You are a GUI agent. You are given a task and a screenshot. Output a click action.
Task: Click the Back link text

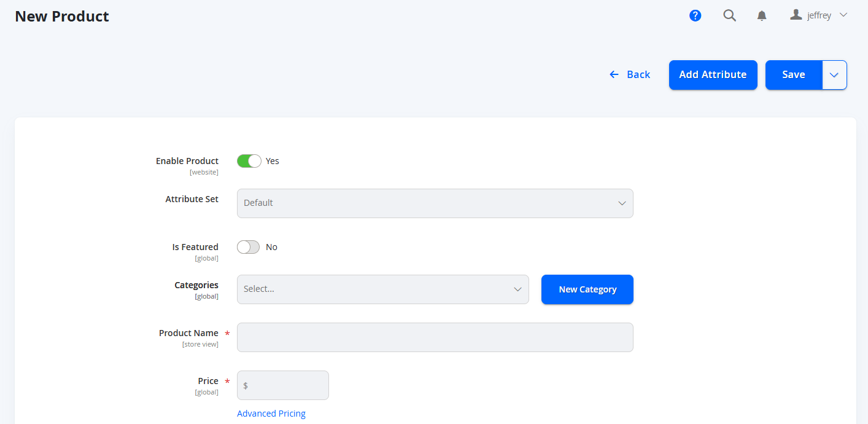coord(638,74)
